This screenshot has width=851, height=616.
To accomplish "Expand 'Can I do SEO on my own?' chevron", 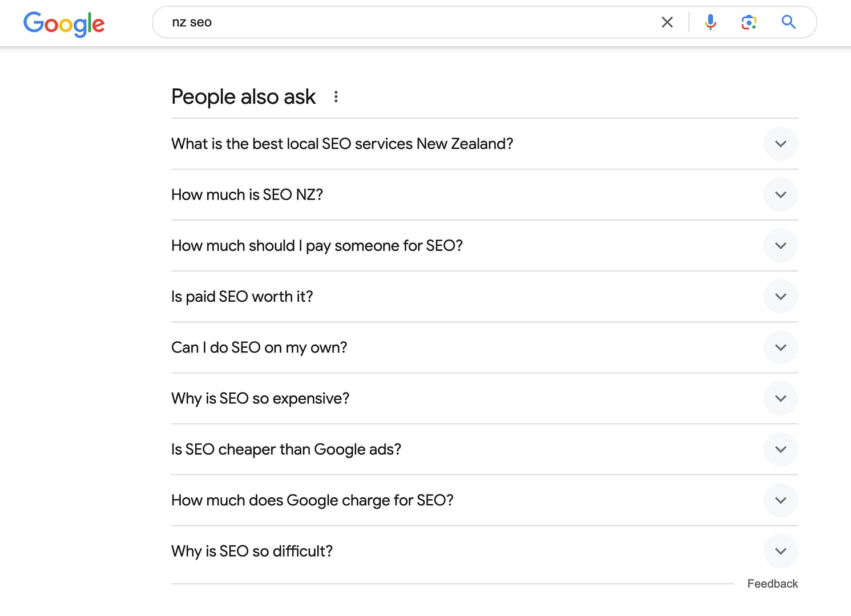I will pos(780,347).
